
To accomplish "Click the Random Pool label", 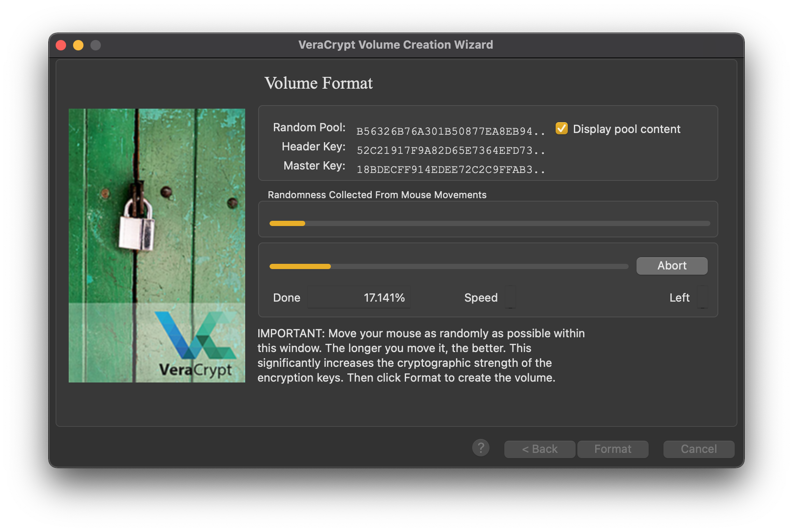I will [309, 127].
